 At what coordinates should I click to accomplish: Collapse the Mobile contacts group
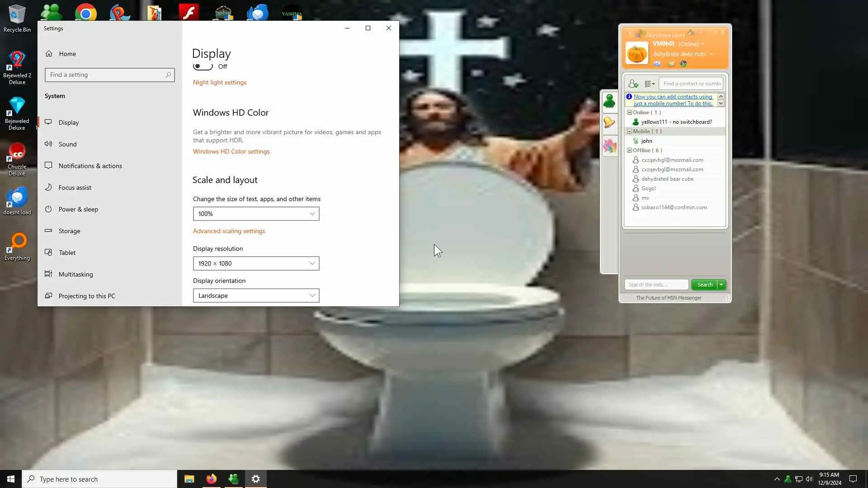(x=629, y=131)
